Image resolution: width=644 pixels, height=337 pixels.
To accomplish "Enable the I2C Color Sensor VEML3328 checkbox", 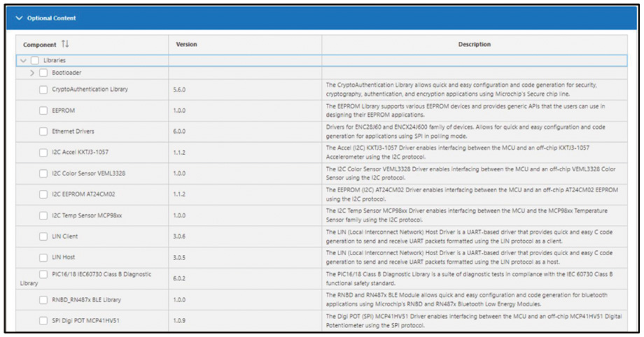I will 43,173.
